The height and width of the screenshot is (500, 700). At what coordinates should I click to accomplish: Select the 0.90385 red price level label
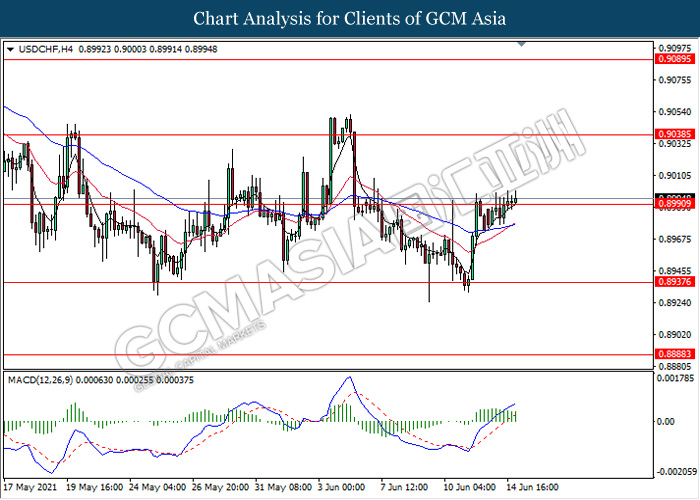[675, 134]
